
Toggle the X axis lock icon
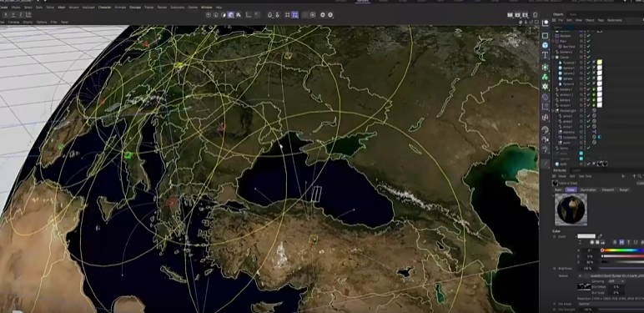6,15
